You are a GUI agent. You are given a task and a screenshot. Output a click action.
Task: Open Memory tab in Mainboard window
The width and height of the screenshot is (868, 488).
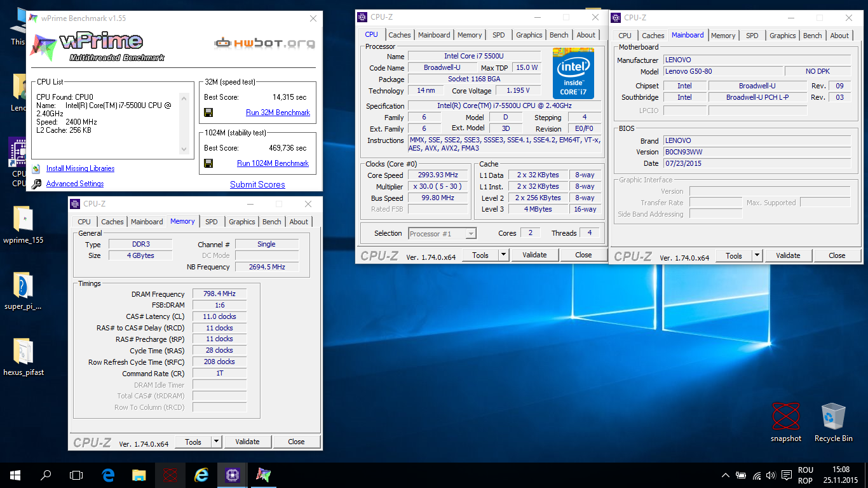[x=723, y=36]
